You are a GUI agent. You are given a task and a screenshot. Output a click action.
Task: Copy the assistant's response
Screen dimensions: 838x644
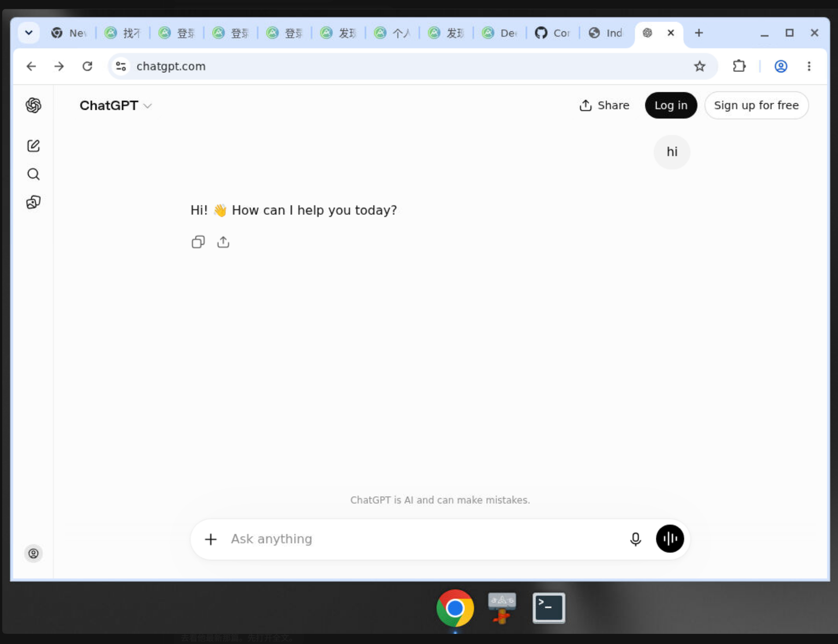(x=198, y=242)
